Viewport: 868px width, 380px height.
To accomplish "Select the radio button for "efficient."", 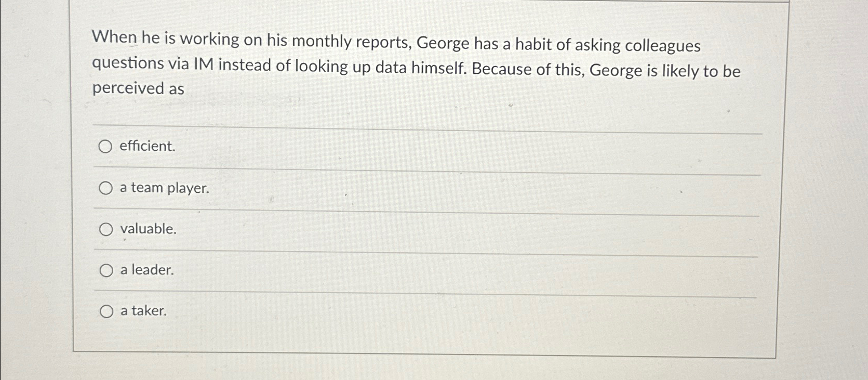I will click(x=106, y=147).
